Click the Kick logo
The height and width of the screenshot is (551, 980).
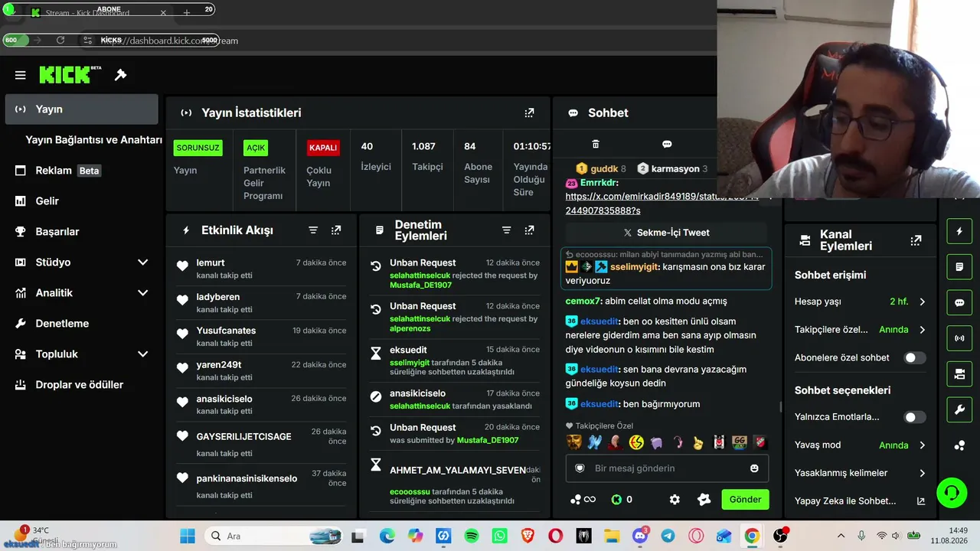pos(70,74)
